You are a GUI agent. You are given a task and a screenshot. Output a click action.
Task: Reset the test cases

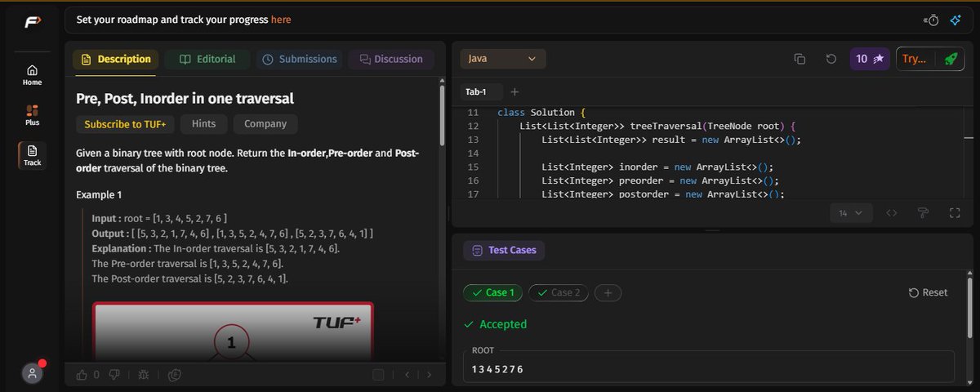click(x=929, y=292)
